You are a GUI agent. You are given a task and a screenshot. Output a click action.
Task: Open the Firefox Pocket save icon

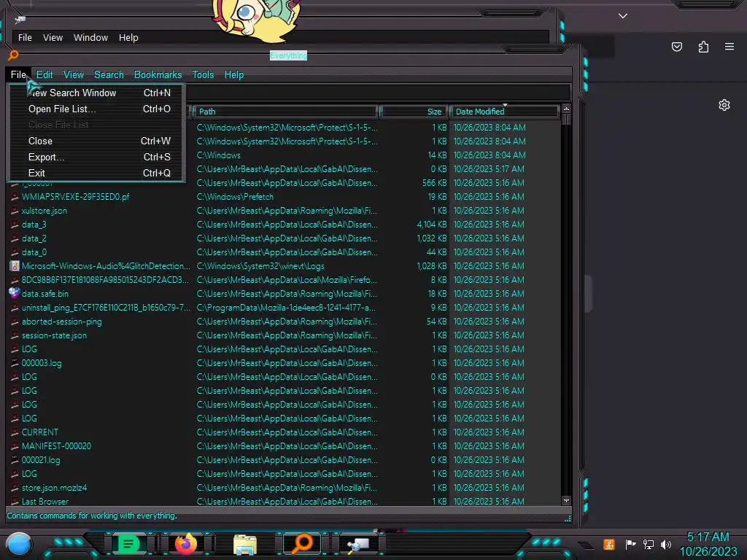click(x=677, y=47)
